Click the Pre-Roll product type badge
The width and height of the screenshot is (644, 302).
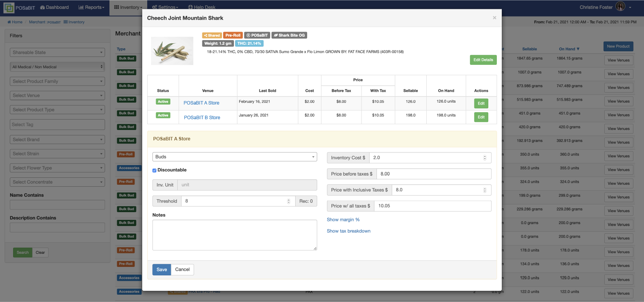coord(233,35)
